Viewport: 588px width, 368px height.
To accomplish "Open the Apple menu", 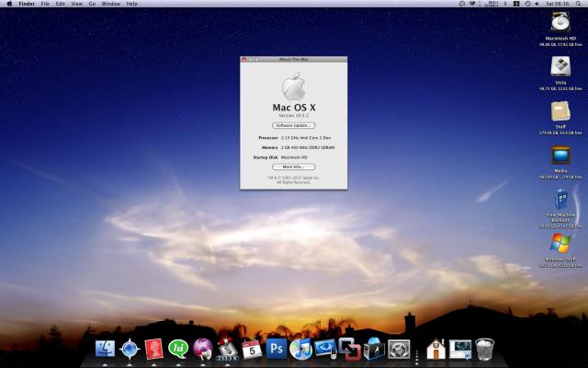I will (9, 4).
